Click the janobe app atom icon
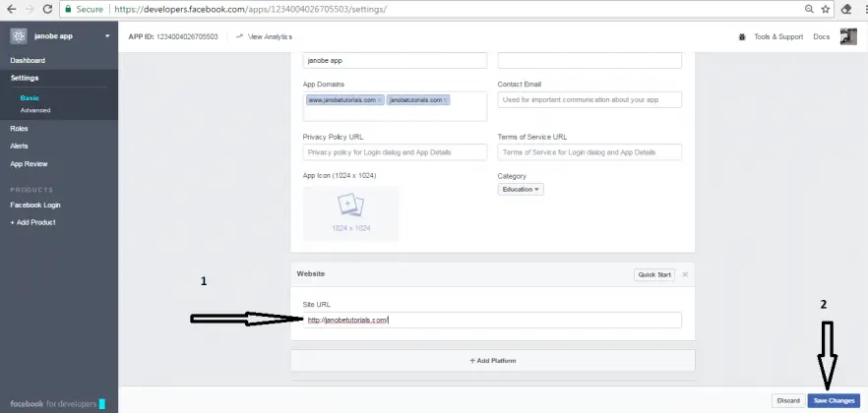The width and height of the screenshot is (868, 413). [19, 36]
